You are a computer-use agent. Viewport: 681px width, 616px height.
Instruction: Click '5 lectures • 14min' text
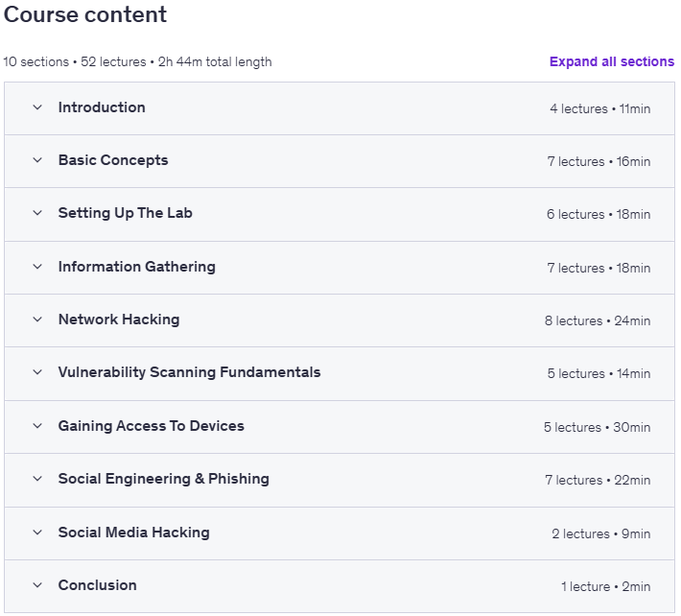[x=599, y=373]
